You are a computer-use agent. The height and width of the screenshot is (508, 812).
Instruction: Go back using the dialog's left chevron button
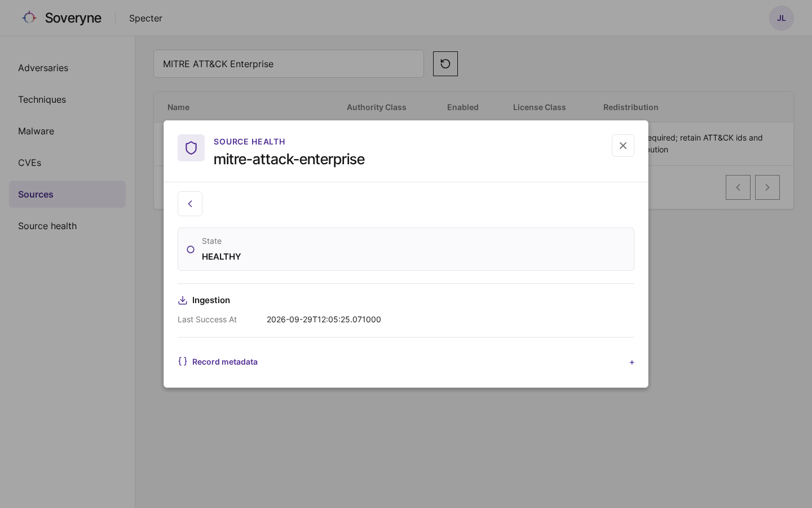point(190,204)
